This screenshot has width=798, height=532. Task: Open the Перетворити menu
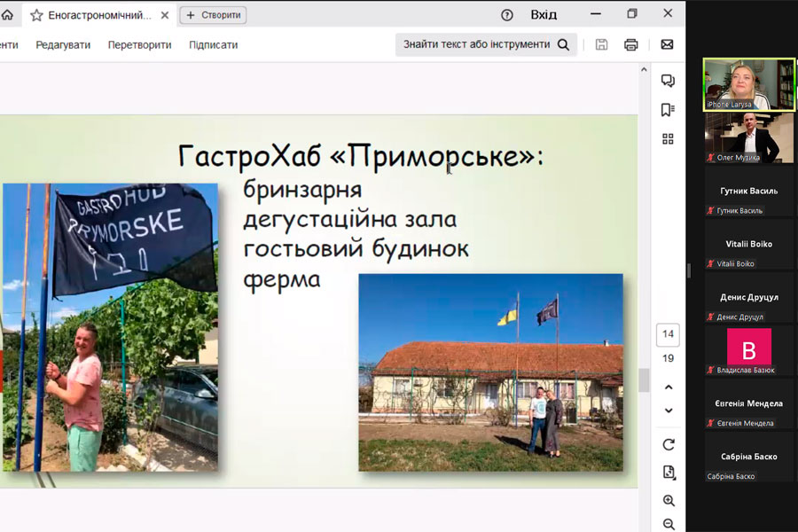tap(139, 45)
